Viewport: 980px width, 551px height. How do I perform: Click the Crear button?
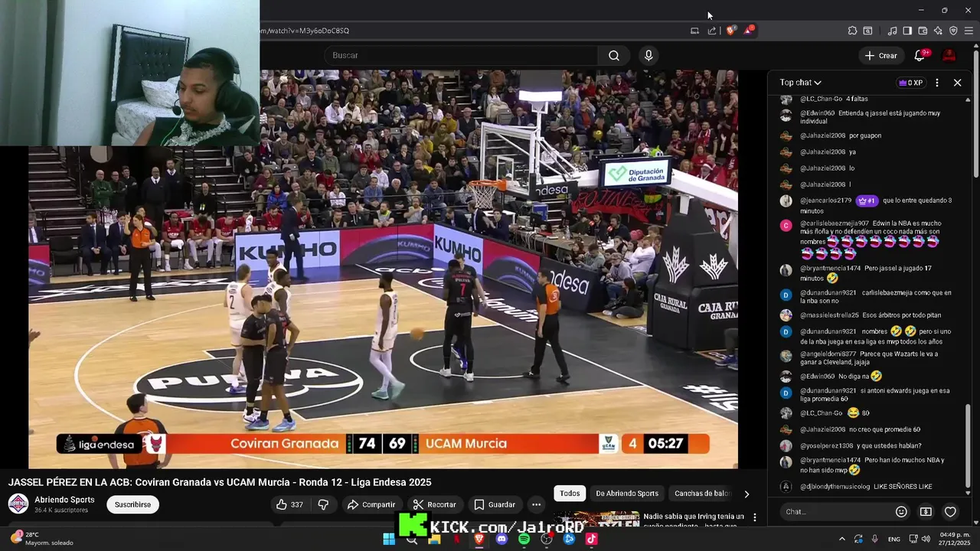[880, 55]
